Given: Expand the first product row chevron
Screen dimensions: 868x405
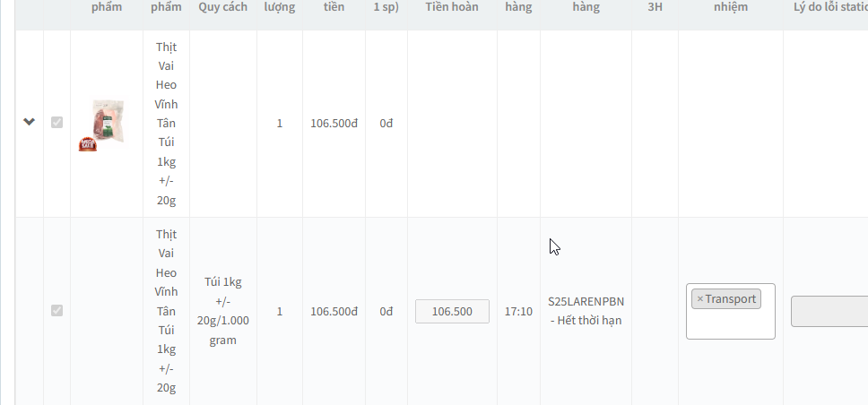Looking at the screenshot, I should click(x=29, y=122).
